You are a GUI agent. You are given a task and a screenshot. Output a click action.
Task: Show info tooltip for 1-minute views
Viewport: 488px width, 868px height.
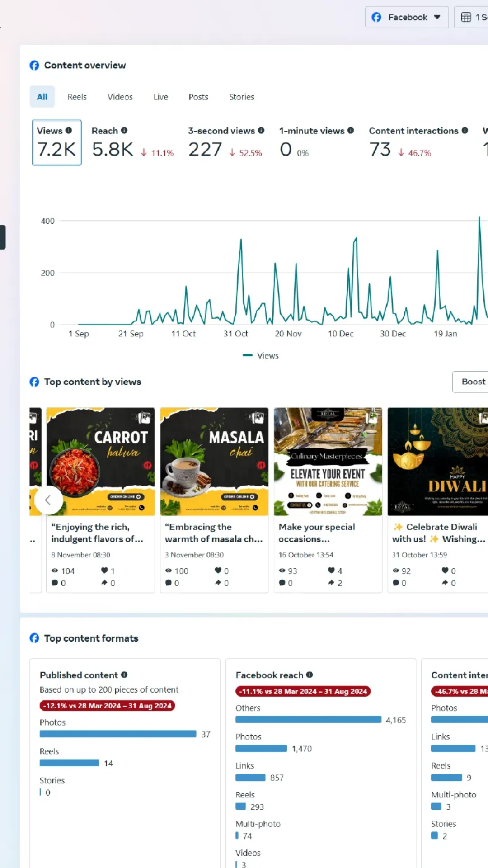pos(351,131)
